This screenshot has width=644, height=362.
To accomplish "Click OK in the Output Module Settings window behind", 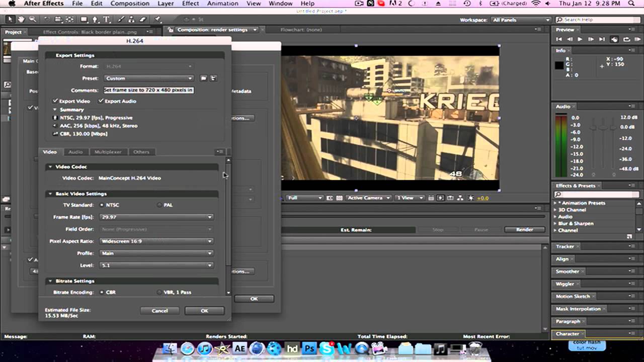I will pyautogui.click(x=254, y=299).
